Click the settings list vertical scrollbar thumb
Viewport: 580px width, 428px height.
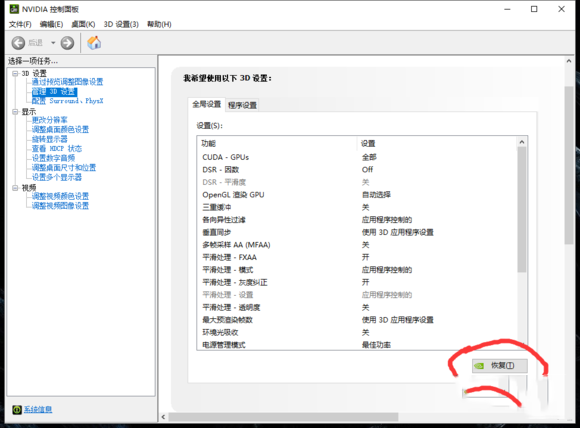pyautogui.click(x=522, y=210)
